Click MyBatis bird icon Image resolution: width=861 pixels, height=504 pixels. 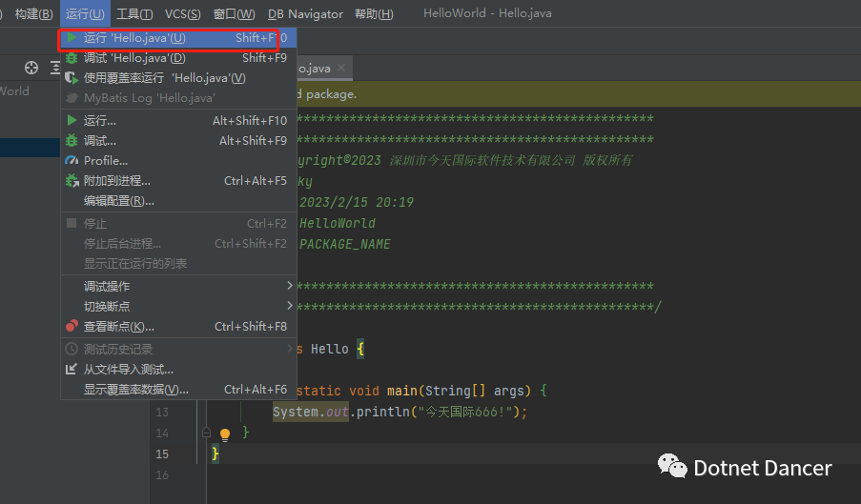coord(72,97)
